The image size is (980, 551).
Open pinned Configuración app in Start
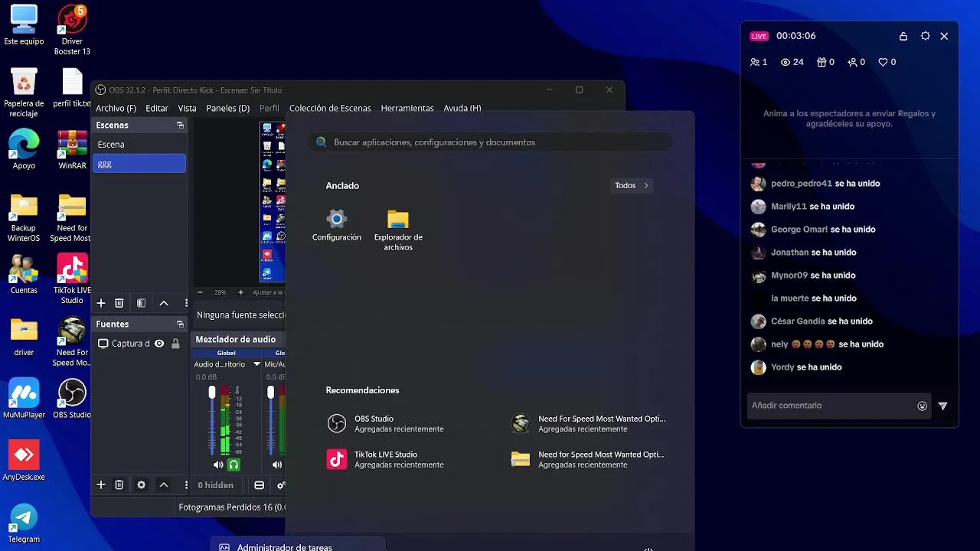[337, 226]
